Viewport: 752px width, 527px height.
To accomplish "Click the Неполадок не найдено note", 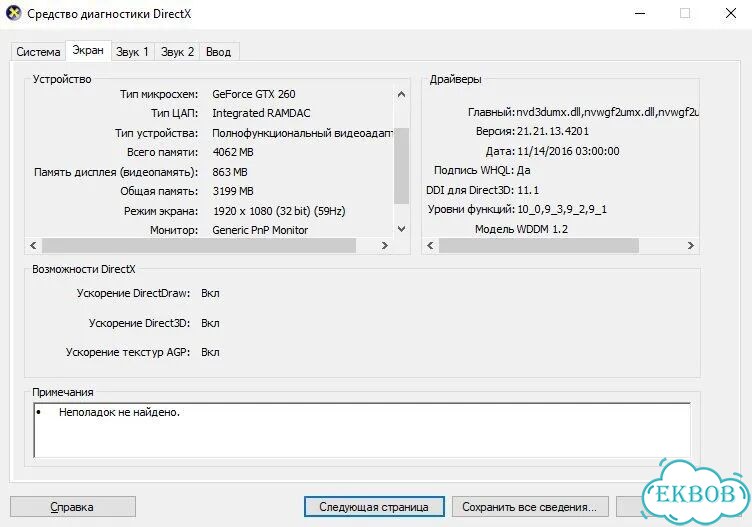I will (119, 412).
